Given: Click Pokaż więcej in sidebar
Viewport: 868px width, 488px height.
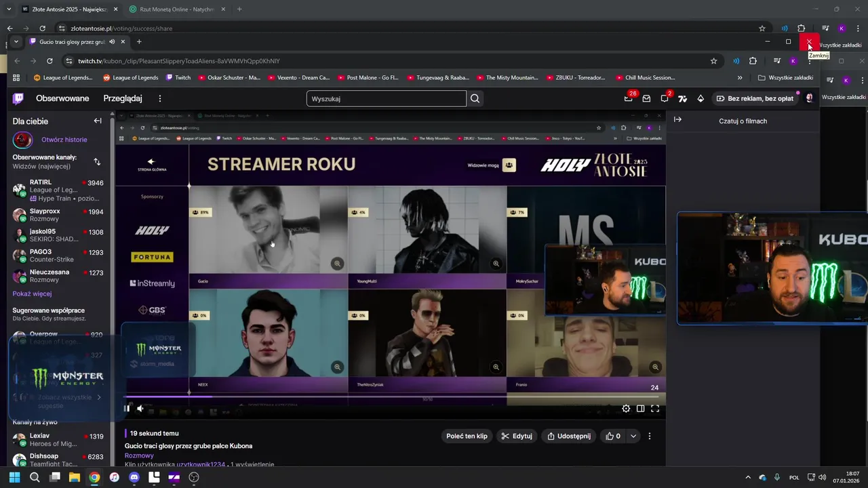Looking at the screenshot, I should coord(32,293).
